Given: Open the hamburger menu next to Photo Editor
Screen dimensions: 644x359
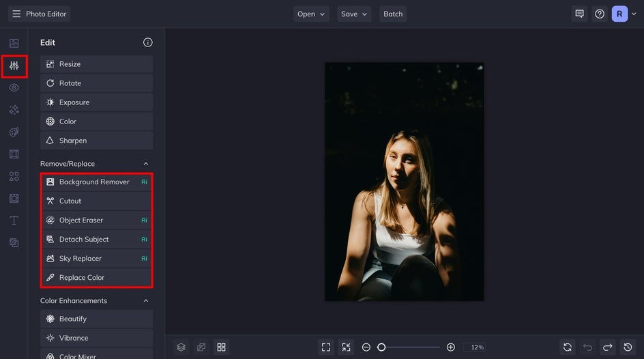Looking at the screenshot, I should pos(16,14).
